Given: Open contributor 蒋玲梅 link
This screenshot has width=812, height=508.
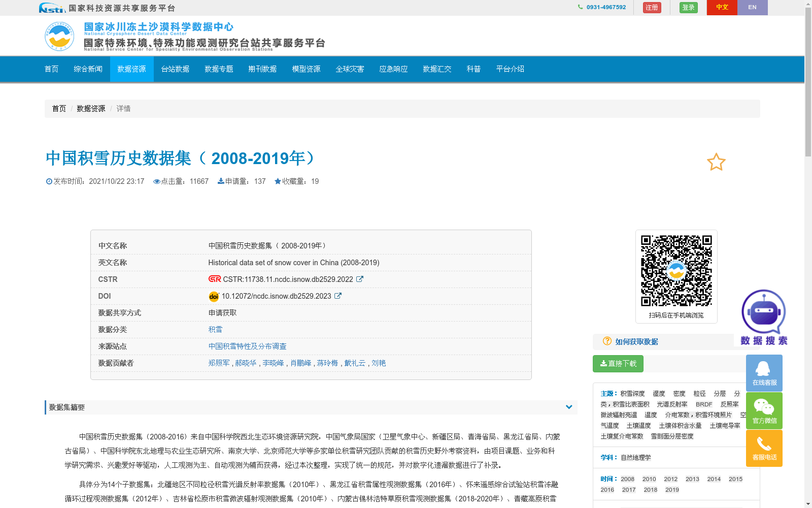Looking at the screenshot, I should tap(328, 363).
